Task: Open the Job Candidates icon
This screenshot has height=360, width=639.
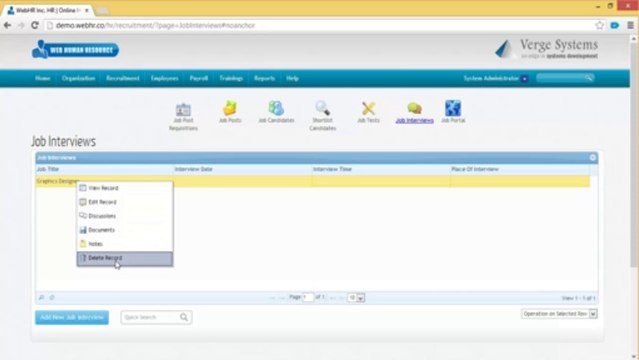Action: tap(276, 108)
